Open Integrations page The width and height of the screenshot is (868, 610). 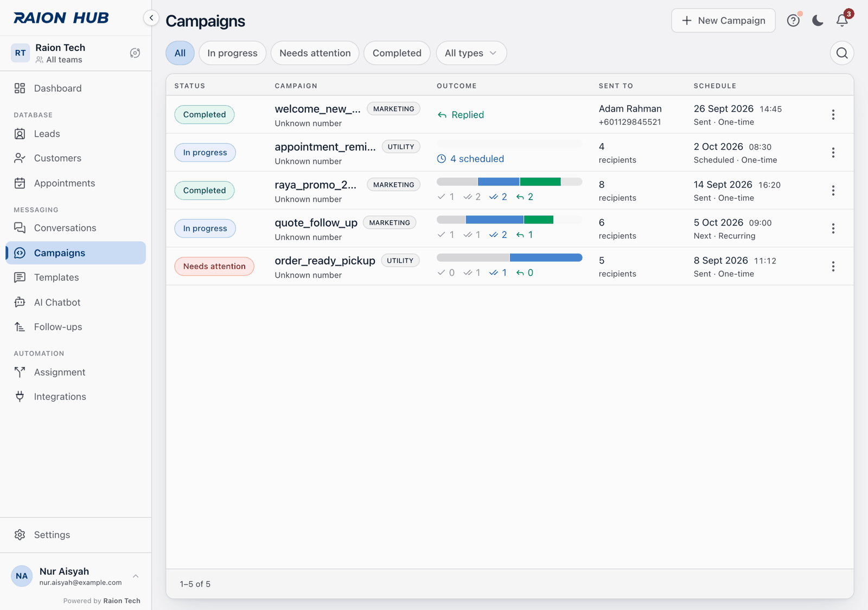[x=75, y=397]
